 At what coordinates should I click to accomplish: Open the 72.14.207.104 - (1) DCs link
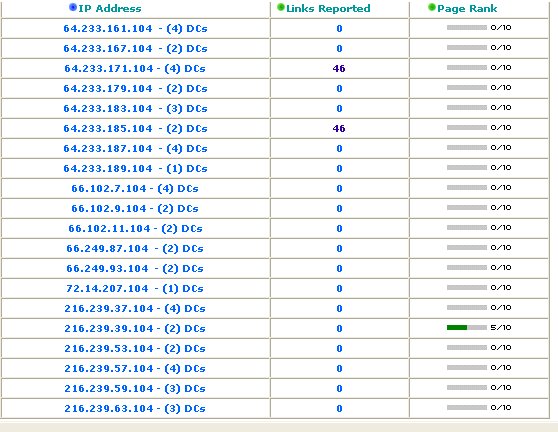point(135,289)
